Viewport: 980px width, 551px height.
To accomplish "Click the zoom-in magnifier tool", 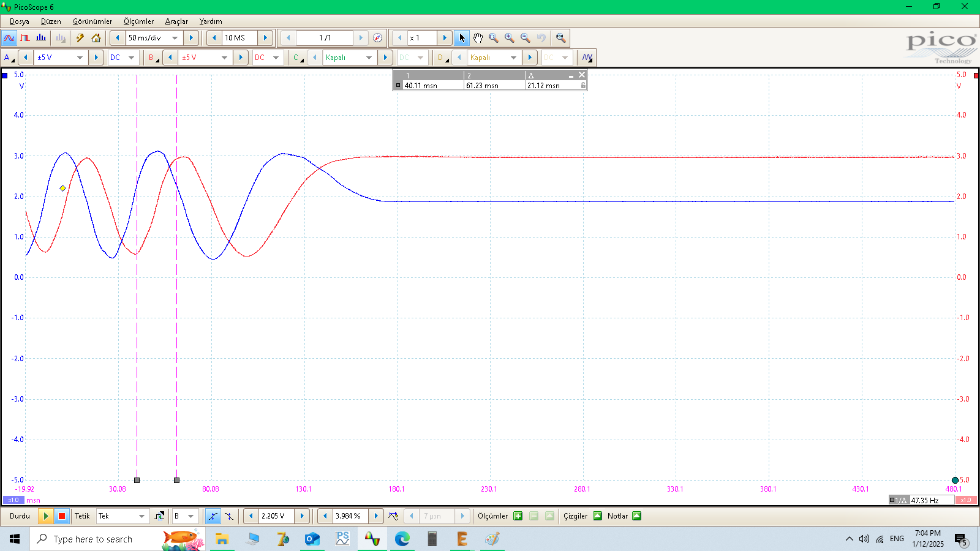I will click(x=510, y=38).
